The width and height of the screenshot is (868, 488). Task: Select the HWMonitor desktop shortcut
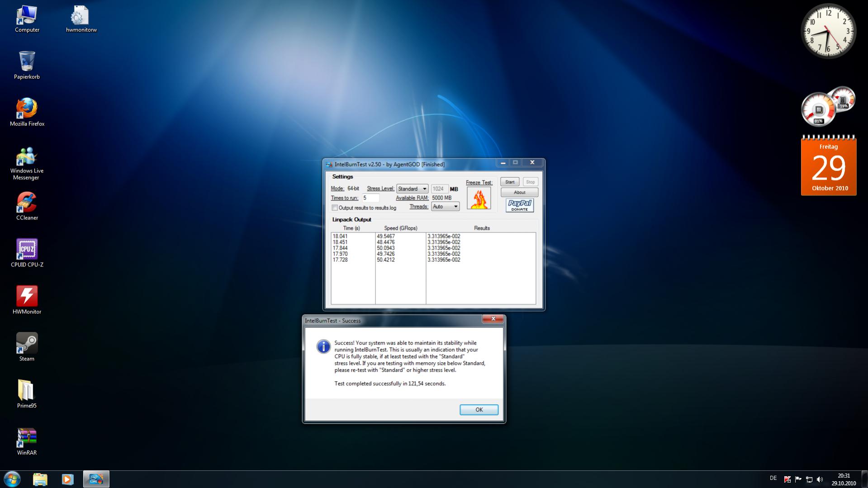pyautogui.click(x=27, y=301)
